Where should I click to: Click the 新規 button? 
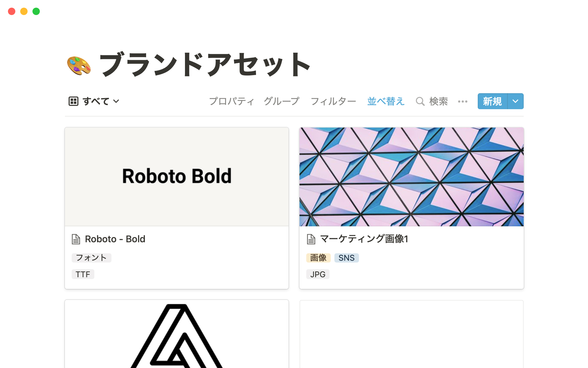[x=492, y=101]
